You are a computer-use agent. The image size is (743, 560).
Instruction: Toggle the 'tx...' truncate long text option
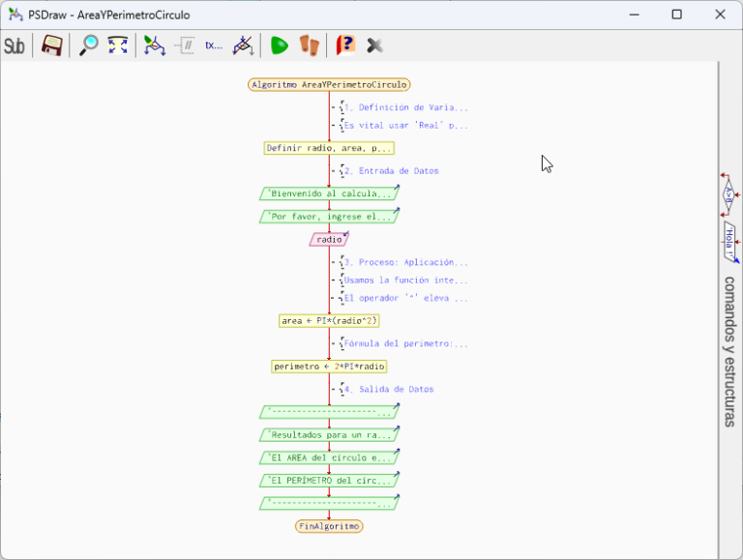click(214, 45)
